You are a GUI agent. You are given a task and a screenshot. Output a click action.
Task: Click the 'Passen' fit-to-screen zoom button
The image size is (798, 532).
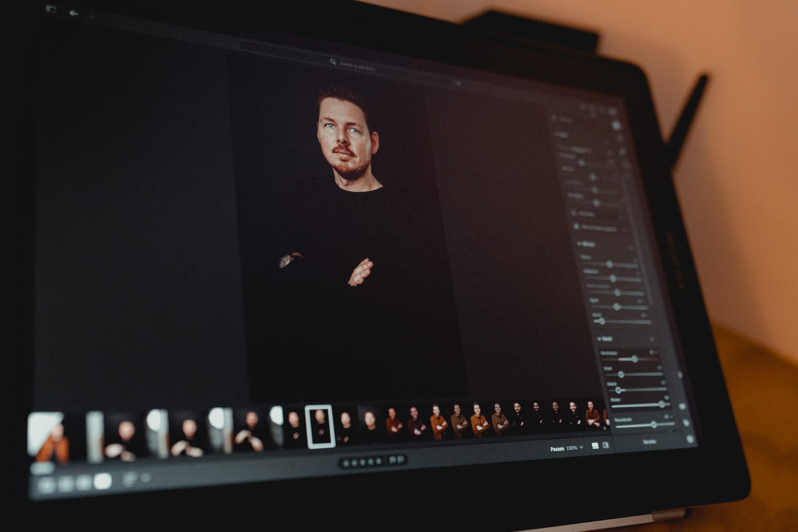click(x=557, y=448)
